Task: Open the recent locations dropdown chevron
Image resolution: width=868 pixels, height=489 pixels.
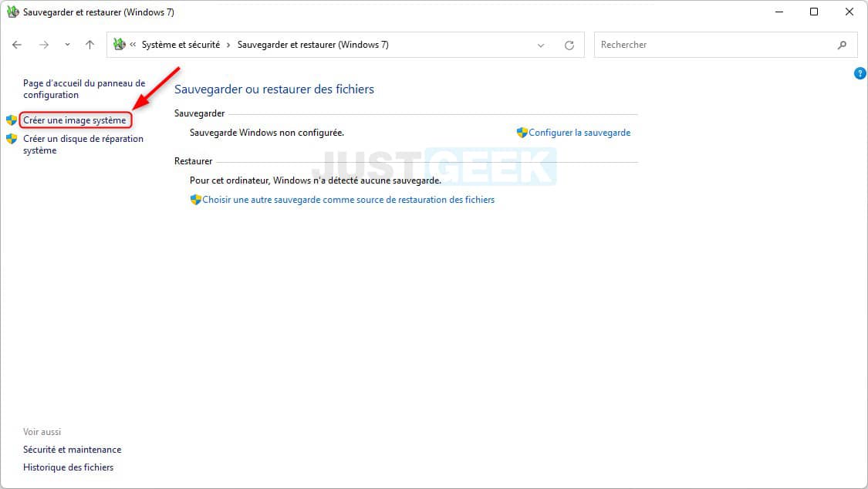Action: click(x=67, y=45)
